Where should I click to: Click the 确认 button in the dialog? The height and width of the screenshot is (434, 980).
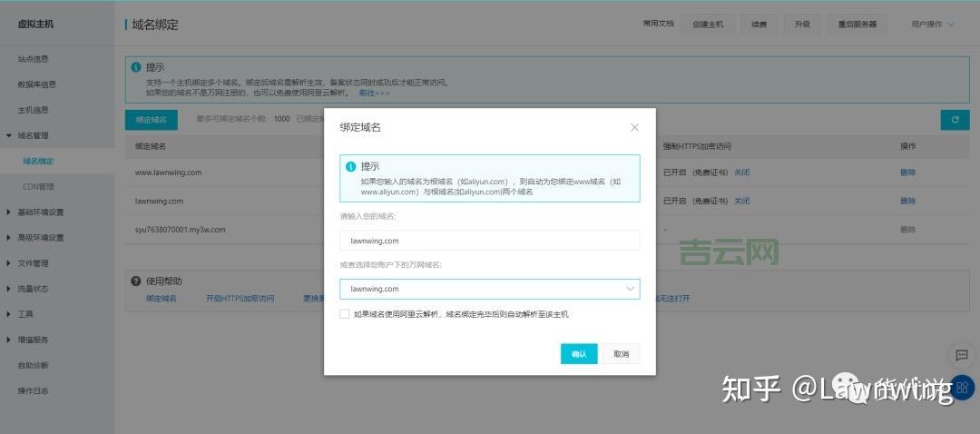[579, 354]
